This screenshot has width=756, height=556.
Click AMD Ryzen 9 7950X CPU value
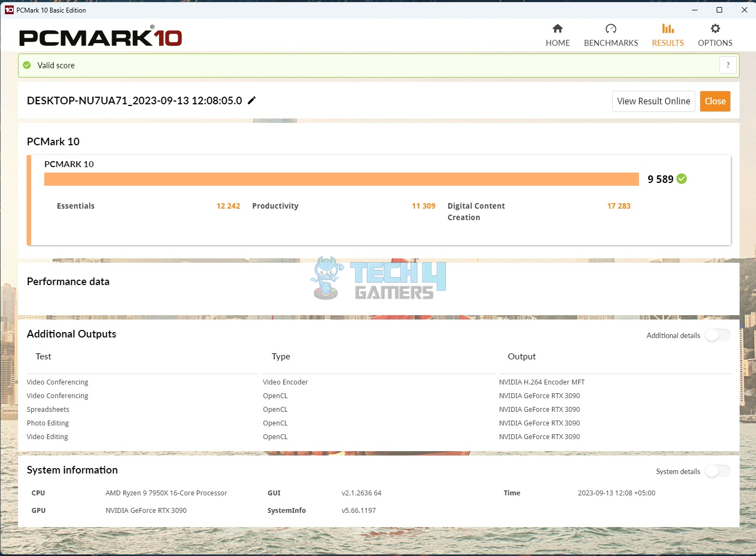click(x=166, y=493)
